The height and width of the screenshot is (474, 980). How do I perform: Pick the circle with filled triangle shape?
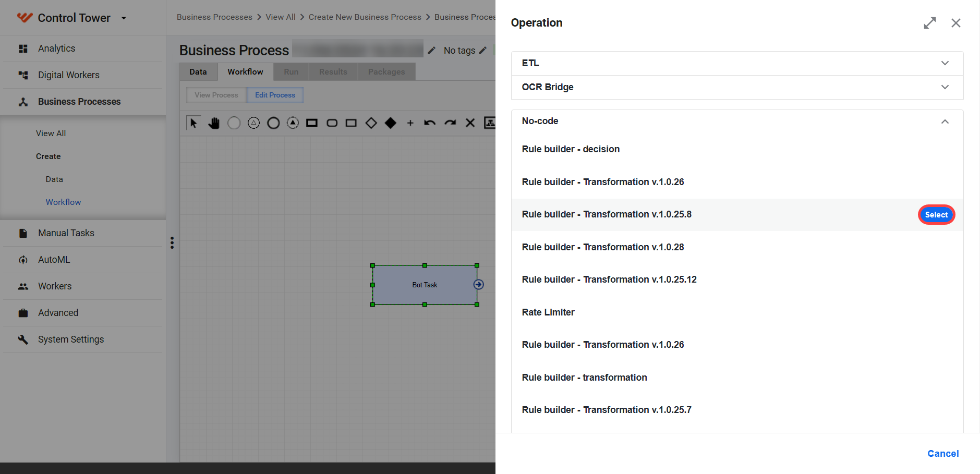click(293, 123)
